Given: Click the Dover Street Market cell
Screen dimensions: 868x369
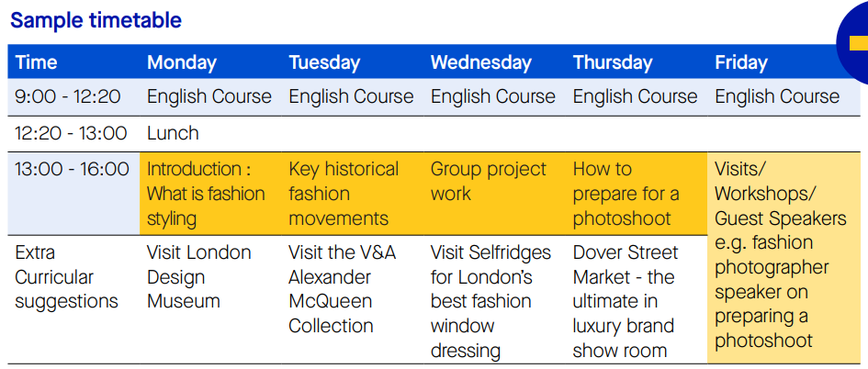Looking at the screenshot, I should tap(625, 301).
